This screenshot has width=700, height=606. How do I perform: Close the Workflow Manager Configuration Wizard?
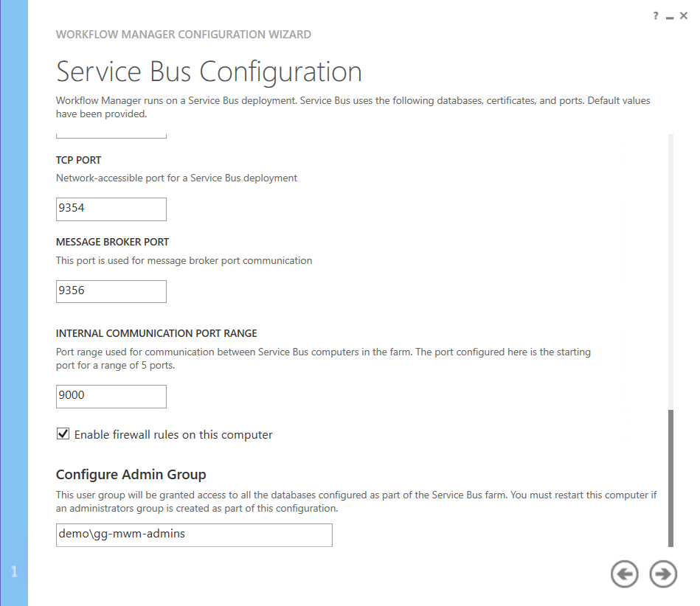click(x=684, y=16)
